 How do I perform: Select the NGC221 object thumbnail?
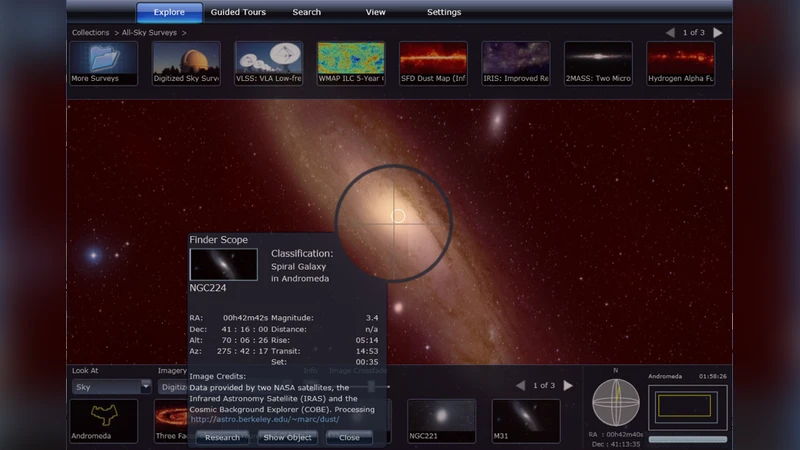(x=441, y=420)
